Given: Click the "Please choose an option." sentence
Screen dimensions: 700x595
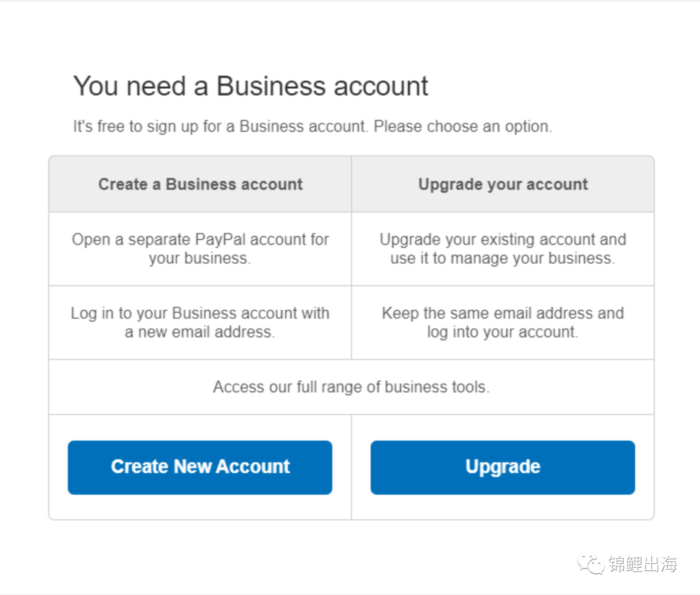Looking at the screenshot, I should click(463, 126).
